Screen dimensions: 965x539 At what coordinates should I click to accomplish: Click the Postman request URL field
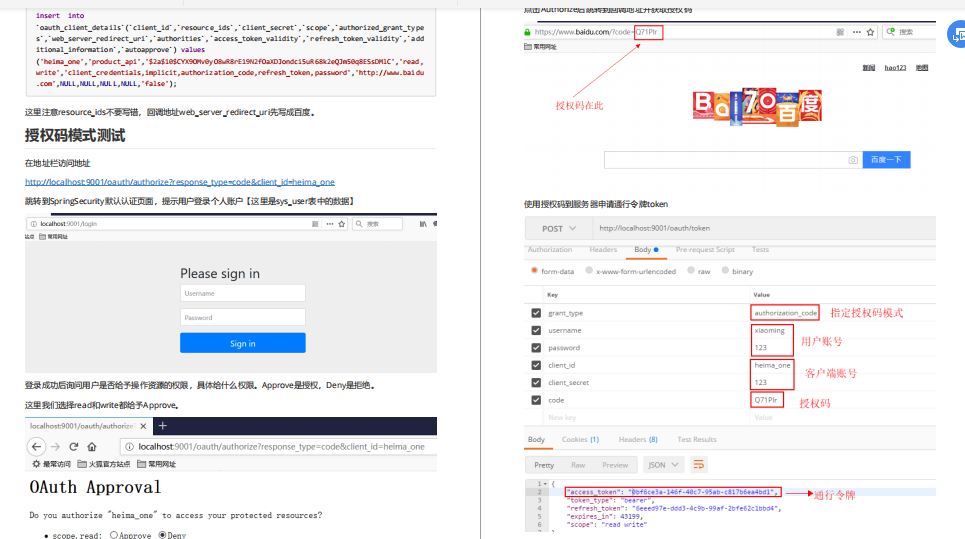tap(763, 228)
